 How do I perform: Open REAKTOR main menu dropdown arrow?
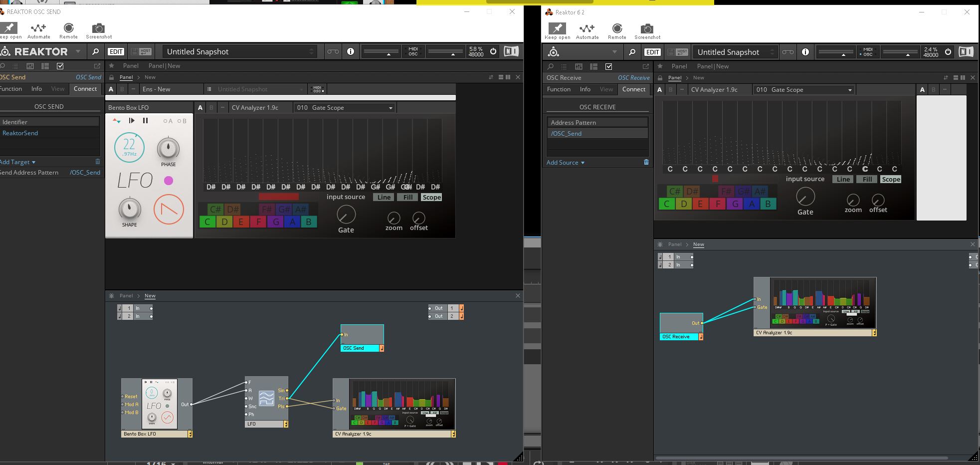tap(78, 51)
